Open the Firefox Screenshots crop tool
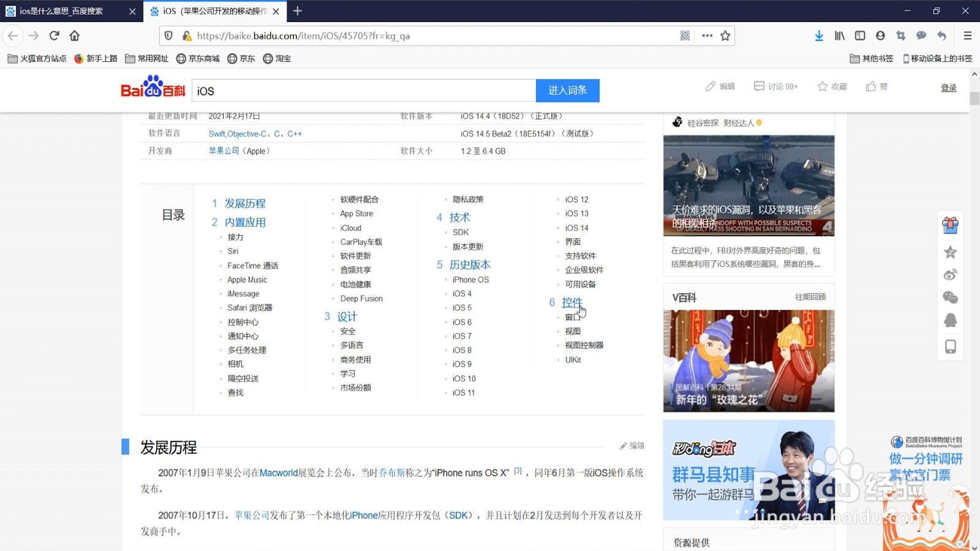 point(900,36)
